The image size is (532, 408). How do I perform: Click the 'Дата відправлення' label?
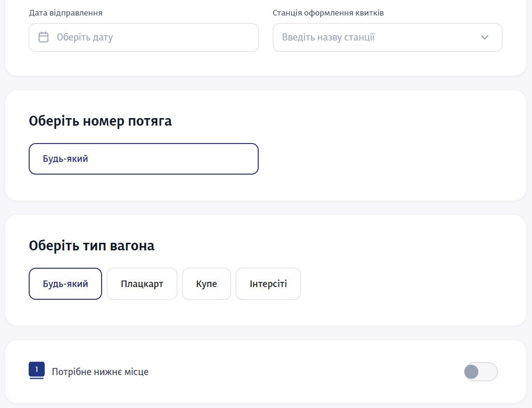[x=65, y=13]
